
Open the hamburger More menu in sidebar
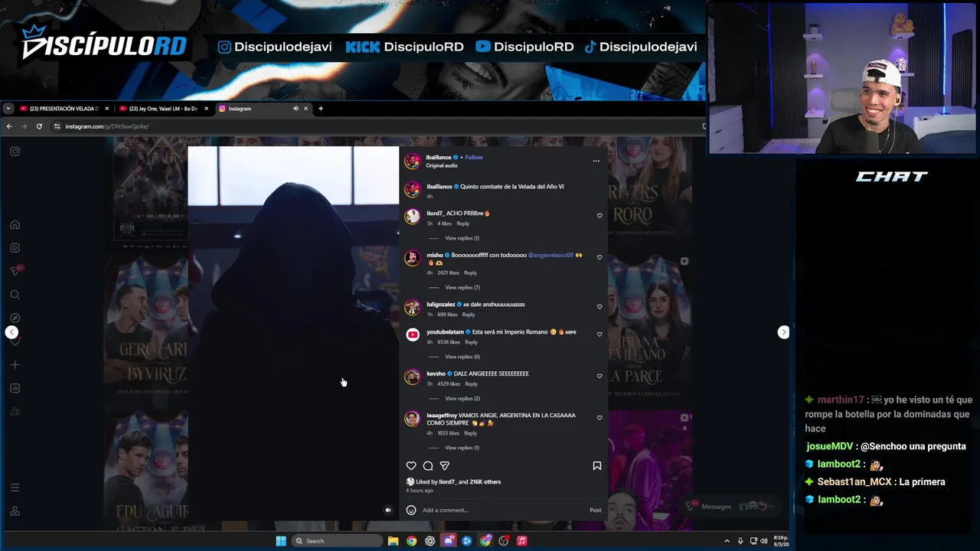tap(15, 487)
